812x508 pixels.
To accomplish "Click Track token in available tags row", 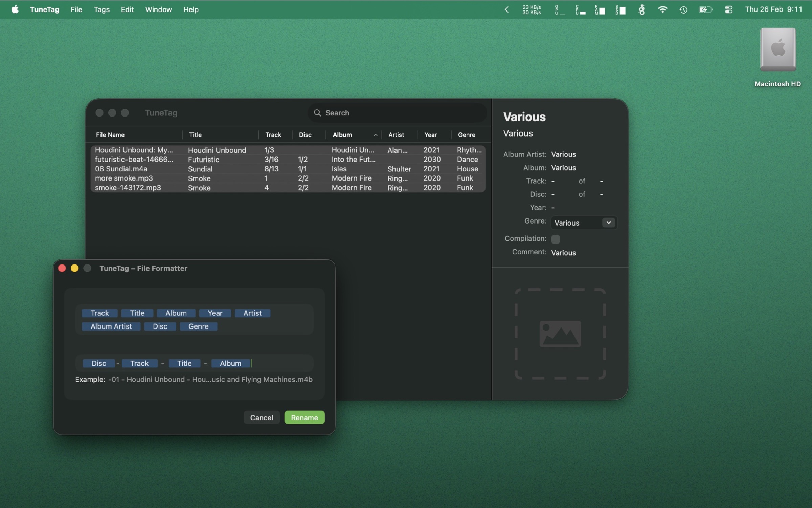I will [x=99, y=313].
